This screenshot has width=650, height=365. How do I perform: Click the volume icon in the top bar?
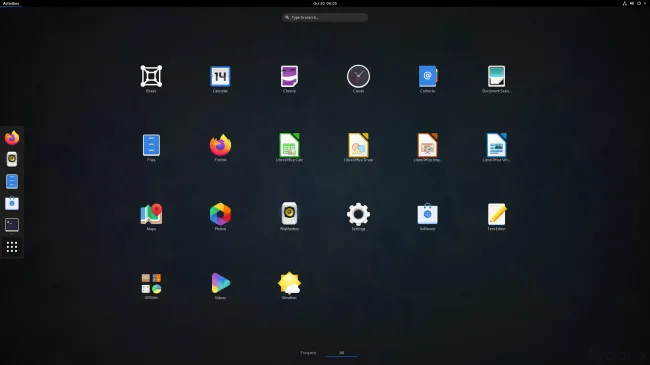point(632,3)
